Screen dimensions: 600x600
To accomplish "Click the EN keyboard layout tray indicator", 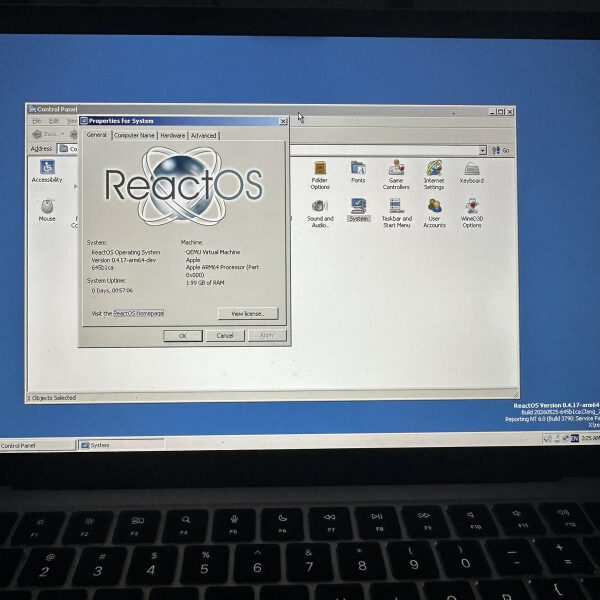I will (x=575, y=438).
